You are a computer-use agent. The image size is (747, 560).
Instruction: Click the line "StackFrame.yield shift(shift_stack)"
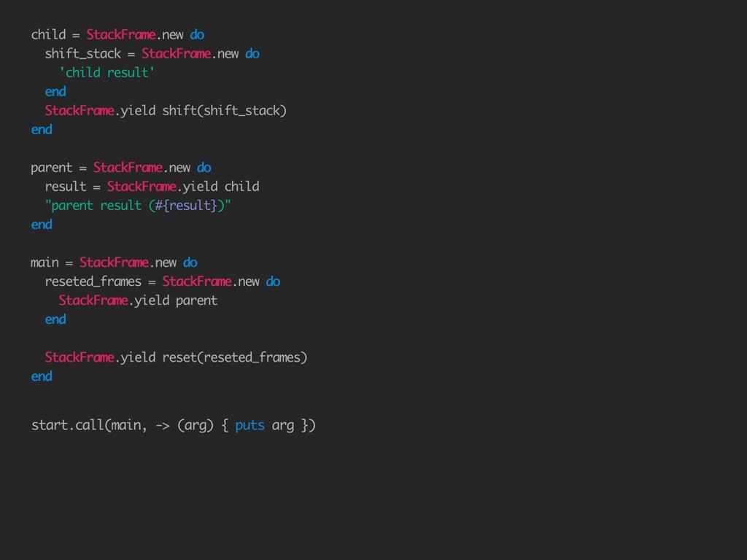tap(166, 111)
